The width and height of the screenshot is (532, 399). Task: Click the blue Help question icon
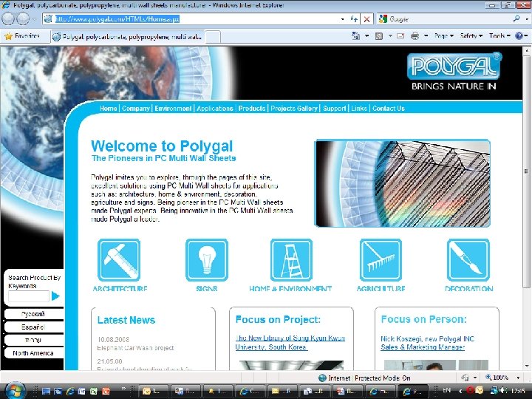point(519,35)
